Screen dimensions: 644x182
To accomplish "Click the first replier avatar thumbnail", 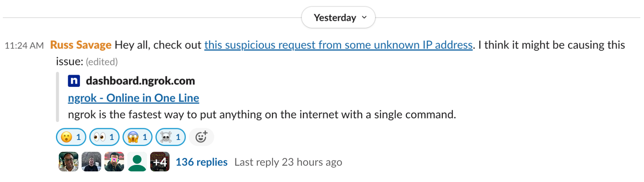I will 69,162.
